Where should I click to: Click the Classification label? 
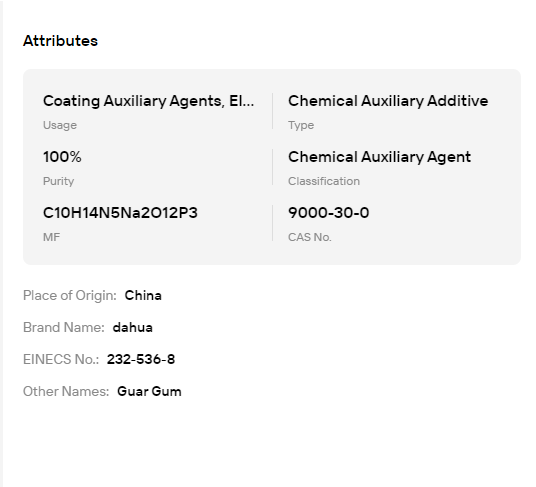point(324,181)
